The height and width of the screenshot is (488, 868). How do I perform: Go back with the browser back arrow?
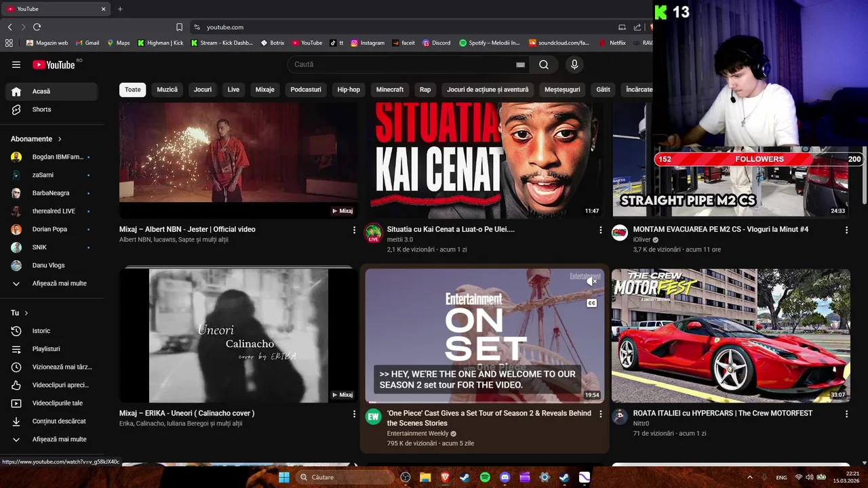coord(9,27)
